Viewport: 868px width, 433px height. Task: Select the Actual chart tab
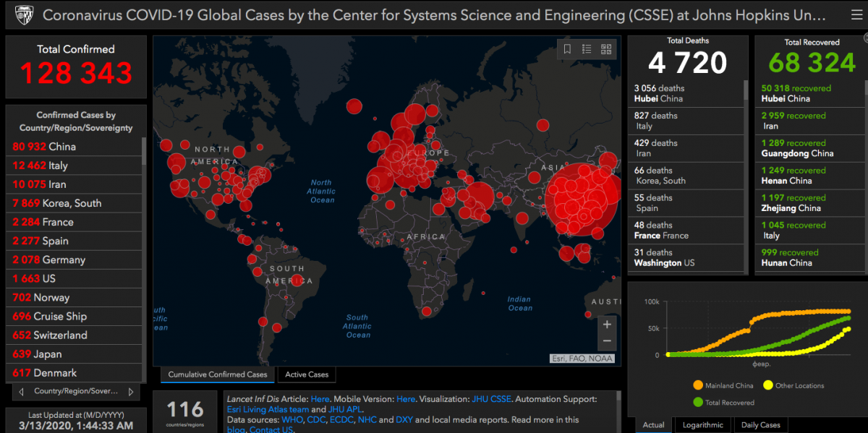[653, 425]
